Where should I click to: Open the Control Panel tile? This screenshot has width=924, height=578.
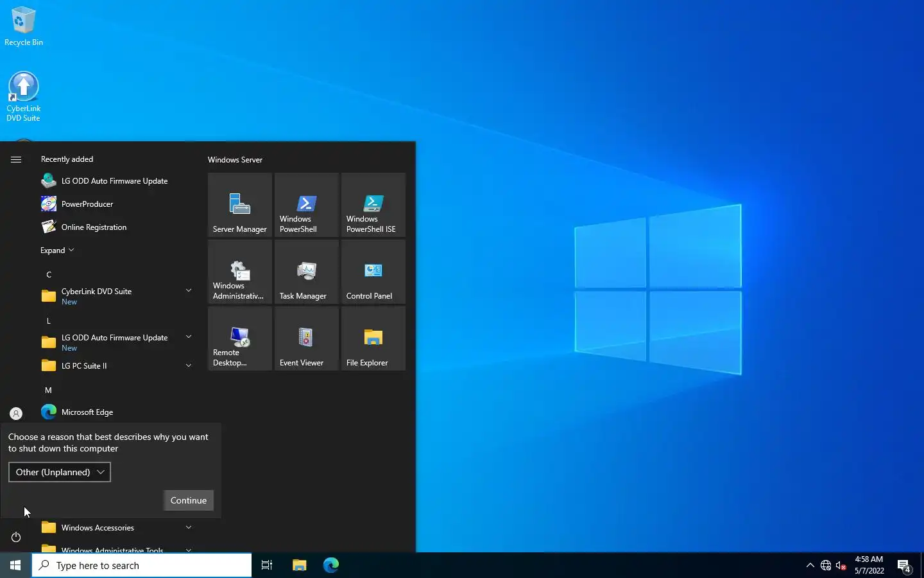click(x=373, y=272)
